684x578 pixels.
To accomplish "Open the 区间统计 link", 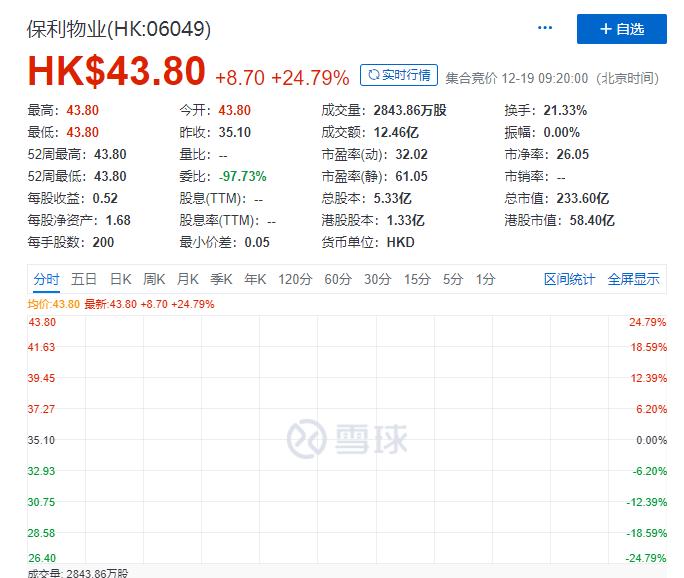I will 569,279.
